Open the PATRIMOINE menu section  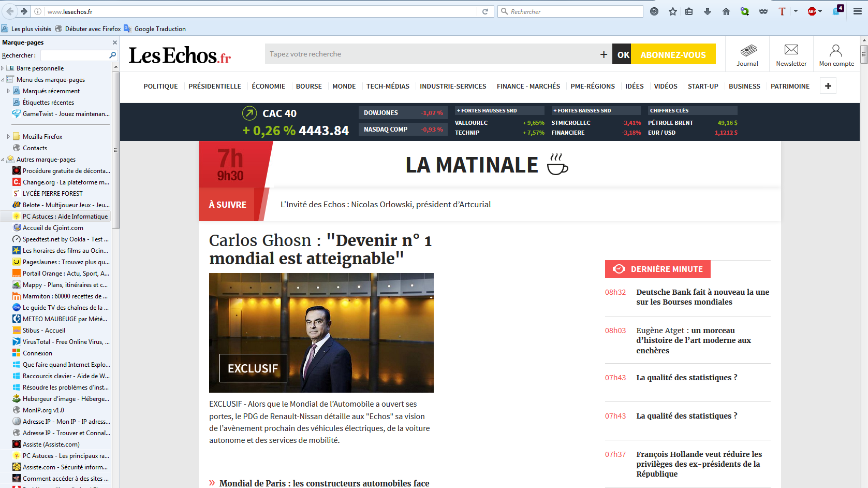[790, 87]
